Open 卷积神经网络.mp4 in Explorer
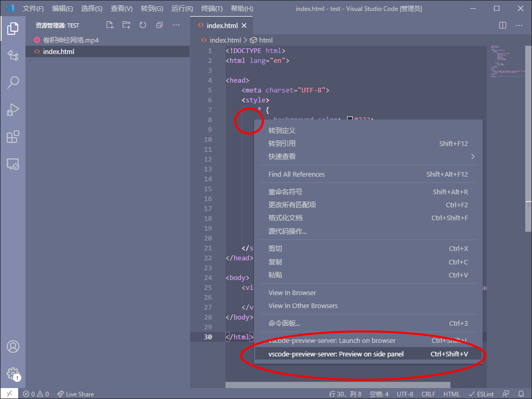The image size is (532, 399). click(108, 40)
